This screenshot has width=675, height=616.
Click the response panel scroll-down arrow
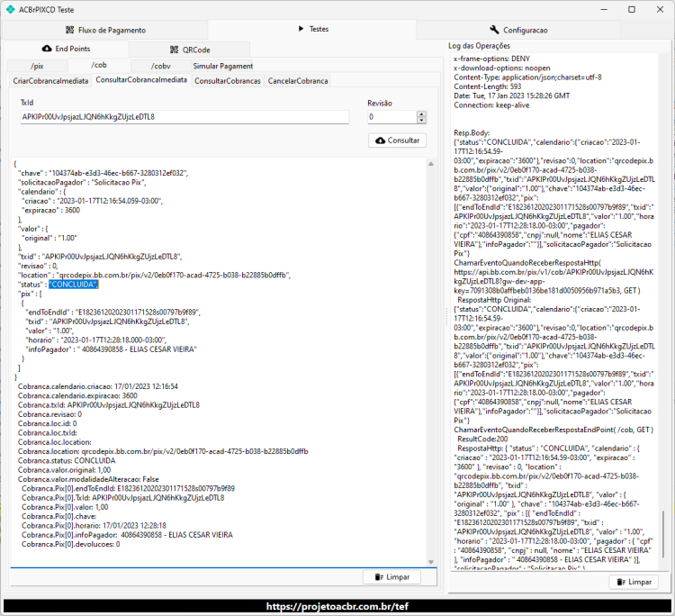[431, 562]
